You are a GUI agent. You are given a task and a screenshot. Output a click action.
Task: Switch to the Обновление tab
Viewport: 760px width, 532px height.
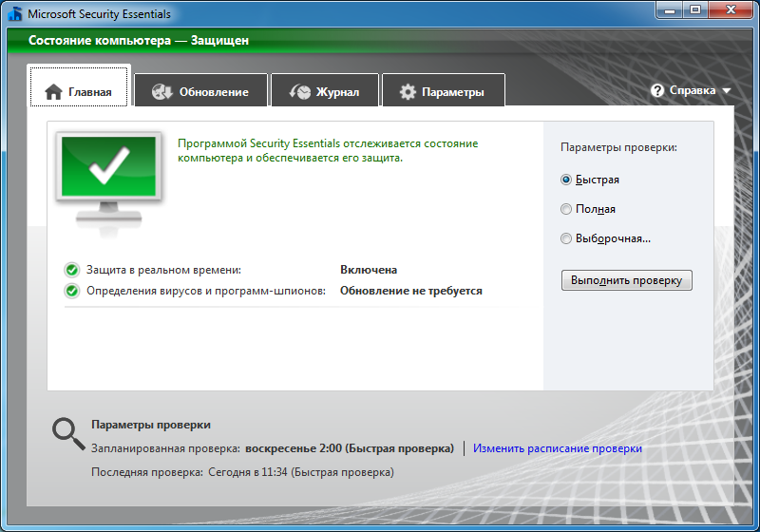(x=201, y=90)
